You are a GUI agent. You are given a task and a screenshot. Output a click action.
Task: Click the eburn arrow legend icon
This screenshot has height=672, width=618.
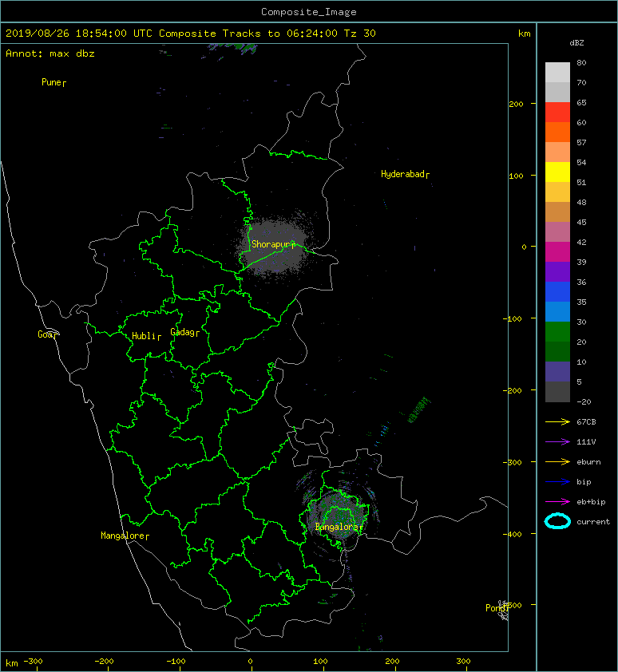point(557,462)
